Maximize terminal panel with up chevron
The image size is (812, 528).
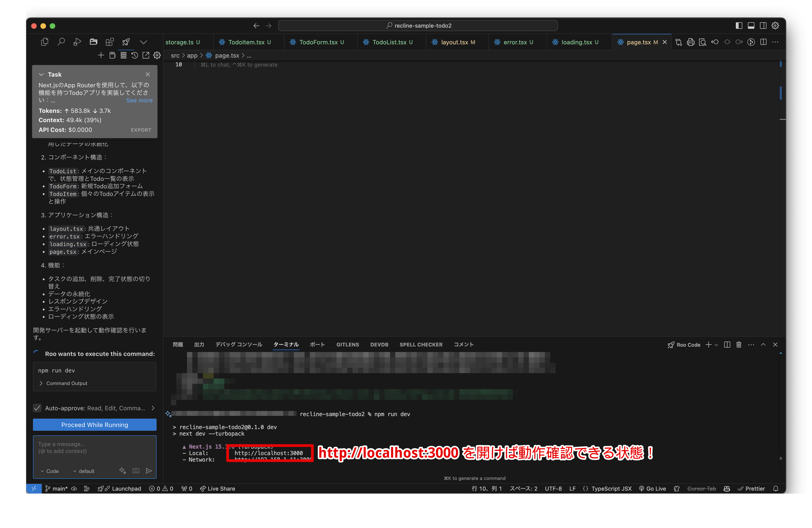[763, 345]
